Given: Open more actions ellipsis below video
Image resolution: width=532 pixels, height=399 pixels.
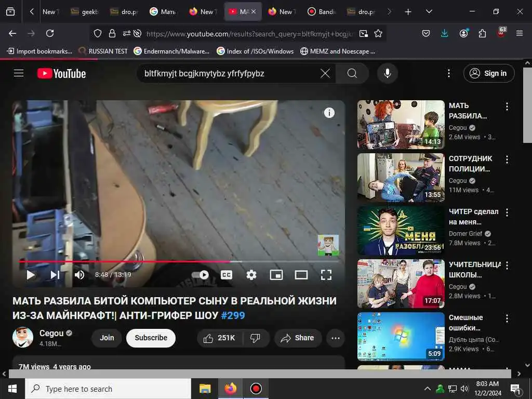Looking at the screenshot, I should (336, 338).
